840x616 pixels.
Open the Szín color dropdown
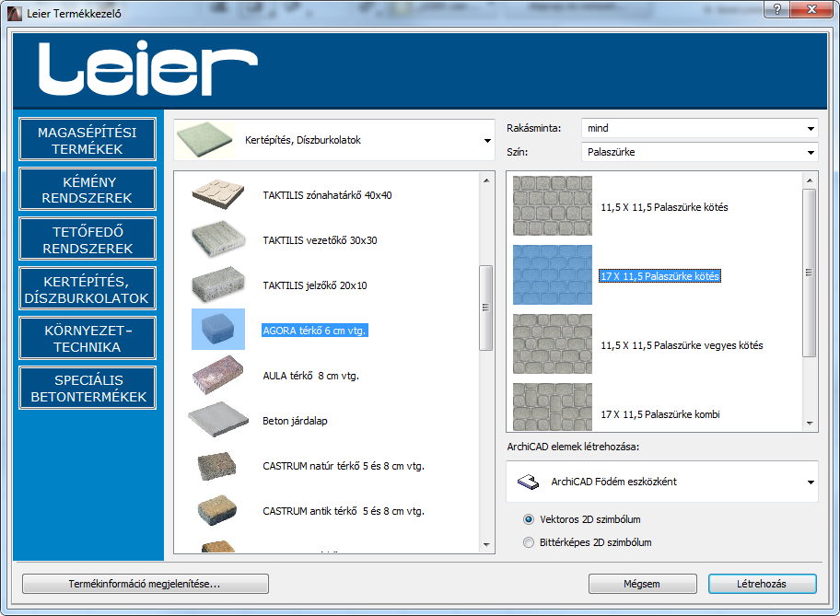pos(699,152)
